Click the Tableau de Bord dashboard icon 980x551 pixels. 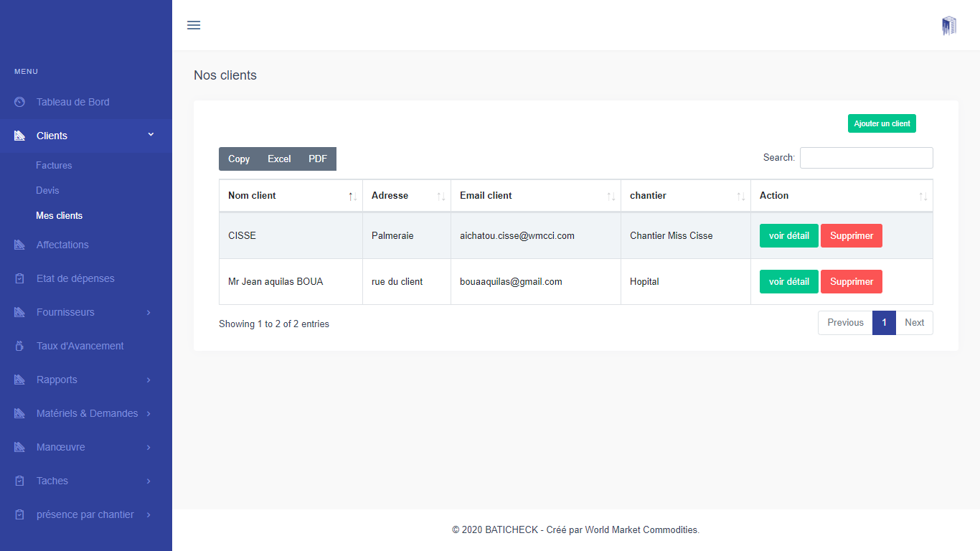tap(20, 102)
